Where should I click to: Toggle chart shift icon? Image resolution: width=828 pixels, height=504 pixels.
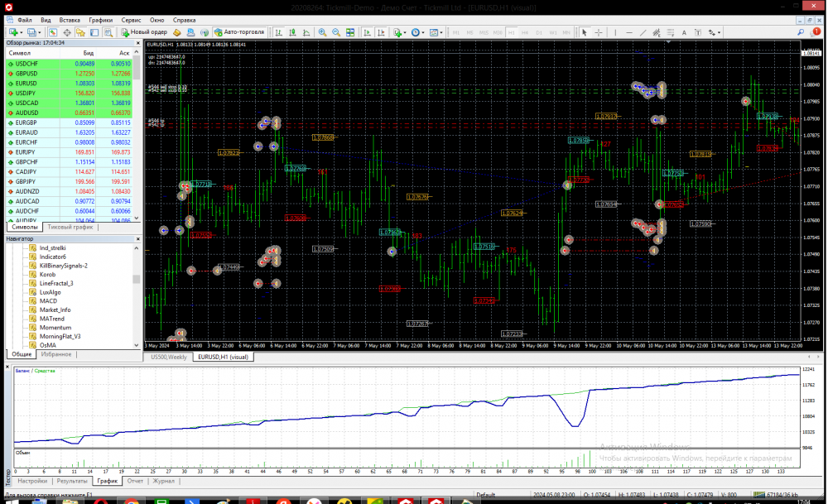click(x=381, y=32)
